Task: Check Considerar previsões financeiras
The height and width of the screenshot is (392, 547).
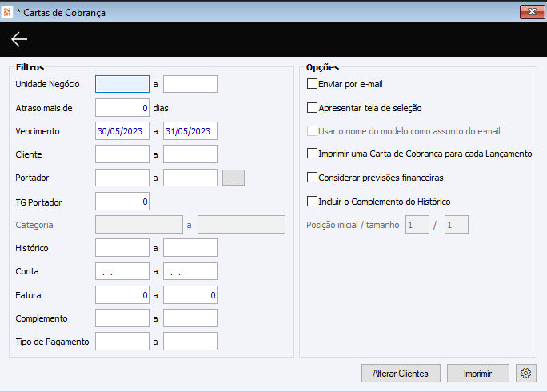Action: [x=313, y=178]
